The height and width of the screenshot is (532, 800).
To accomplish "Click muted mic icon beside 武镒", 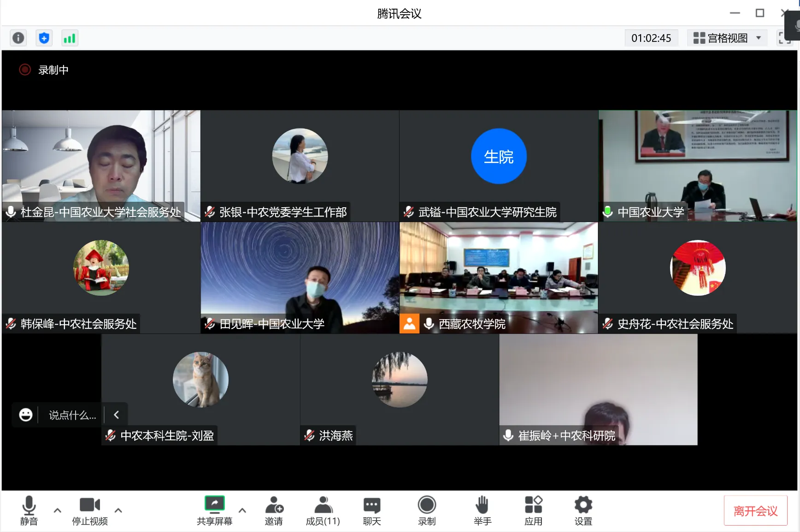I will [409, 211].
